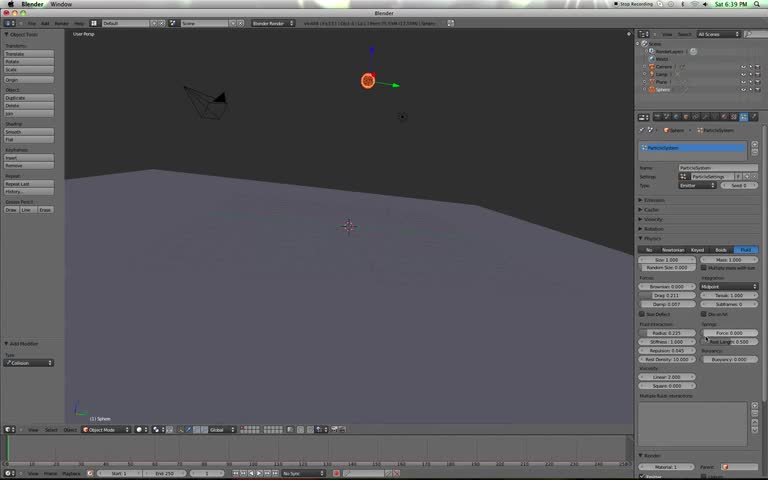Screen dimensions: 768x480
Task: Open the No Sync playback dropdown
Action: pos(303,473)
